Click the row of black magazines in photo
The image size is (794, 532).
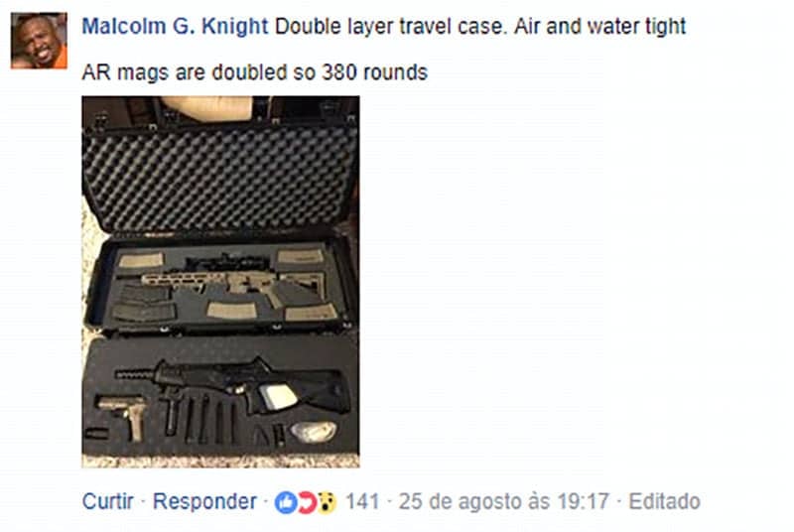pos(200,418)
